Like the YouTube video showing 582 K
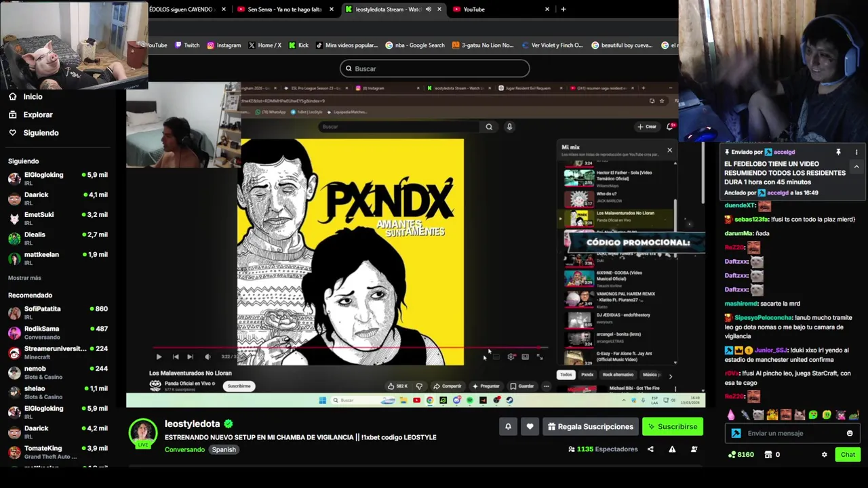 click(x=398, y=386)
